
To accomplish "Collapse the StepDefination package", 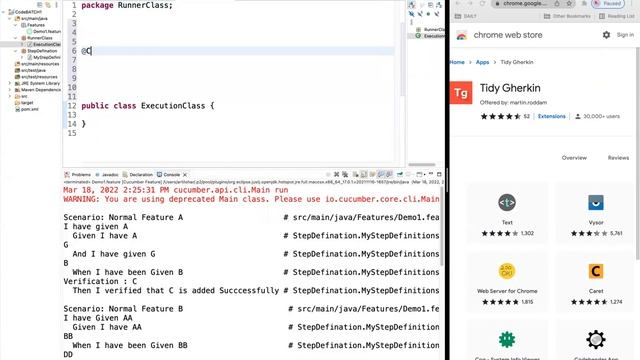I will click(16, 51).
